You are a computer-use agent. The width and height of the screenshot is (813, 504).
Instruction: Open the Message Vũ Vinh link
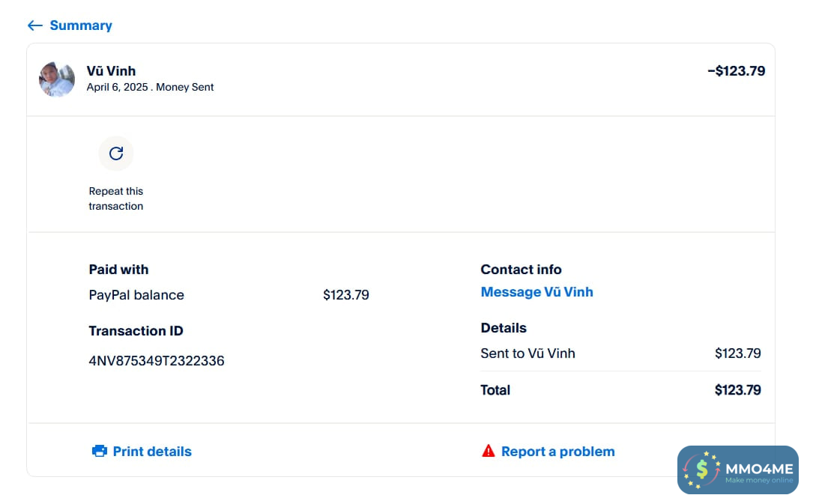537,292
